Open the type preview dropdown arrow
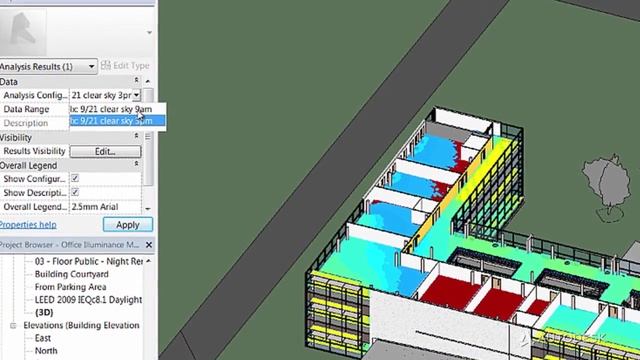Screen dimensions: 640x360 pyautogui.click(x=149, y=32)
